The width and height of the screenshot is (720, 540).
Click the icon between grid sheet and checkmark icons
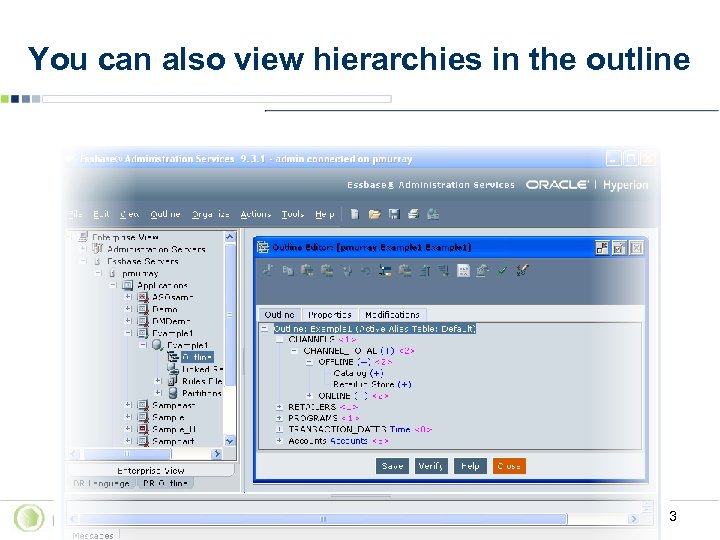pos(482,270)
